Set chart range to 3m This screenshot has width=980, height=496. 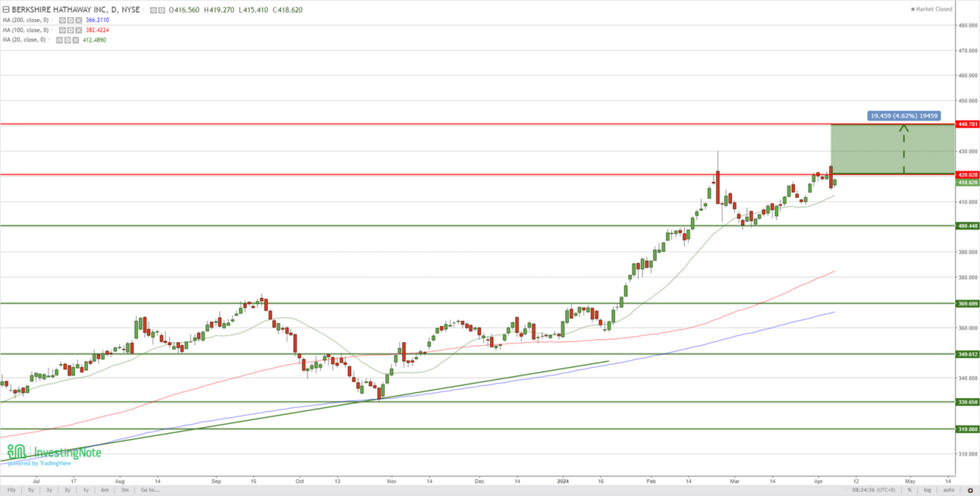[125, 490]
